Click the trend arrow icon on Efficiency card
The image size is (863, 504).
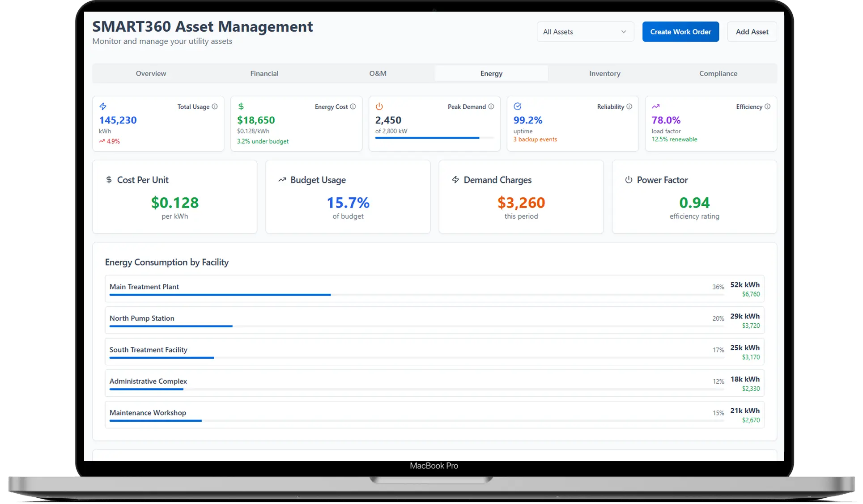pyautogui.click(x=656, y=106)
